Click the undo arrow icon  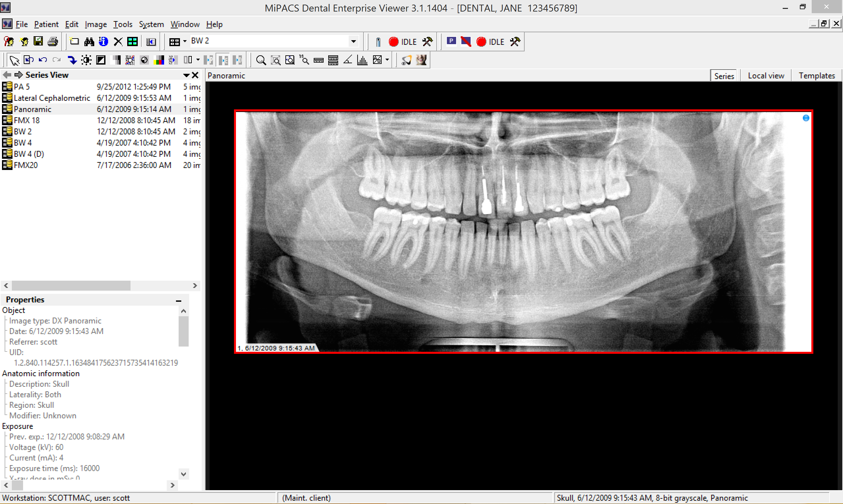tap(43, 60)
